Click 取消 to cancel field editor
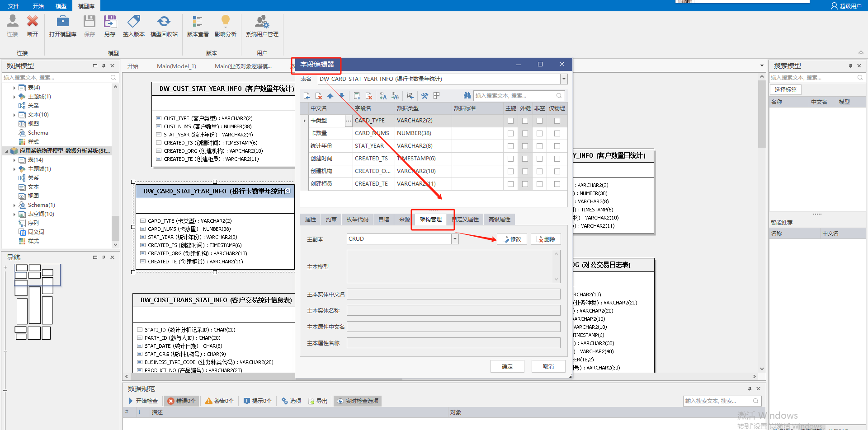868x430 pixels. coord(548,366)
